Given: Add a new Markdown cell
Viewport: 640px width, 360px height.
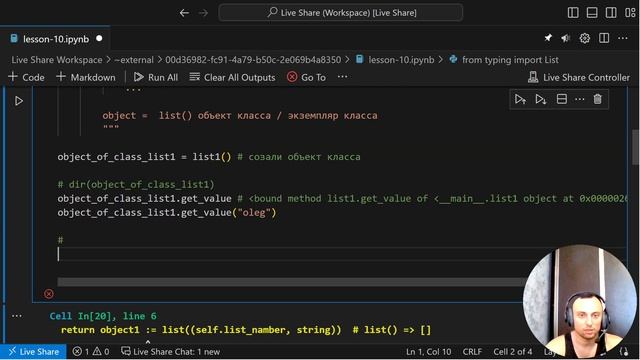Looking at the screenshot, I should tap(86, 77).
